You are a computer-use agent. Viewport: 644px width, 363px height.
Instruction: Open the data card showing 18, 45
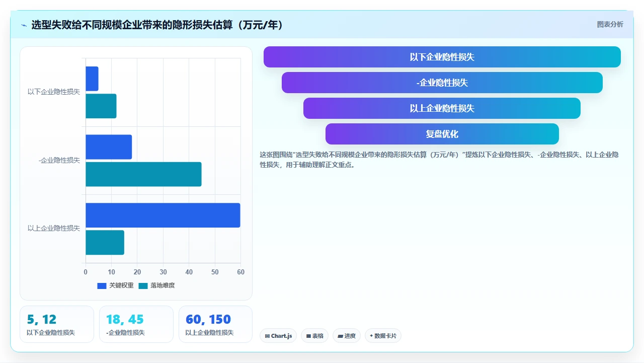click(x=136, y=324)
